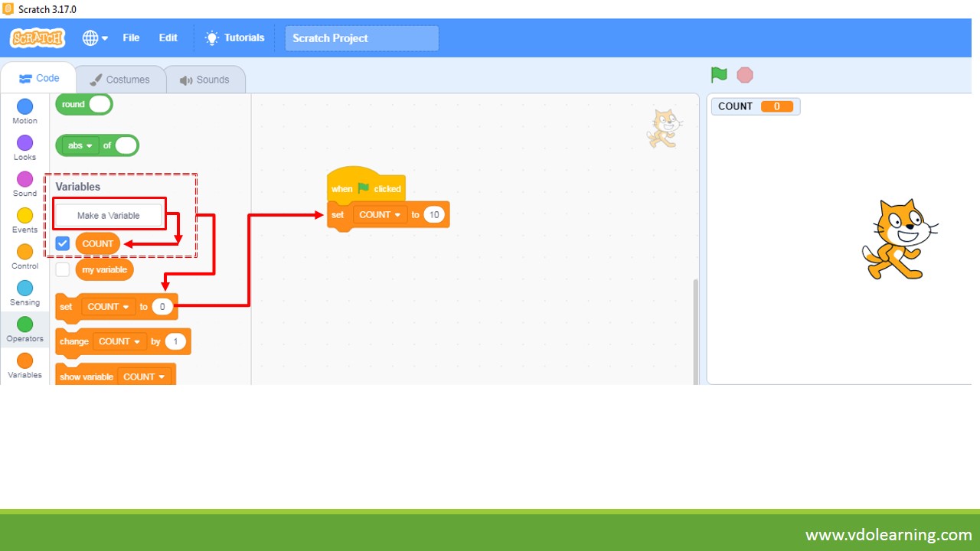
Task: Open the abs function dropdown
Action: click(80, 145)
